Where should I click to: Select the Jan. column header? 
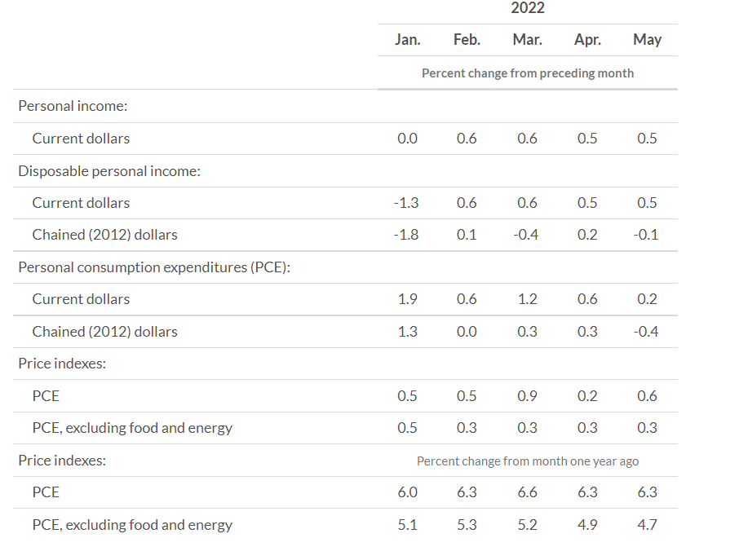(407, 39)
